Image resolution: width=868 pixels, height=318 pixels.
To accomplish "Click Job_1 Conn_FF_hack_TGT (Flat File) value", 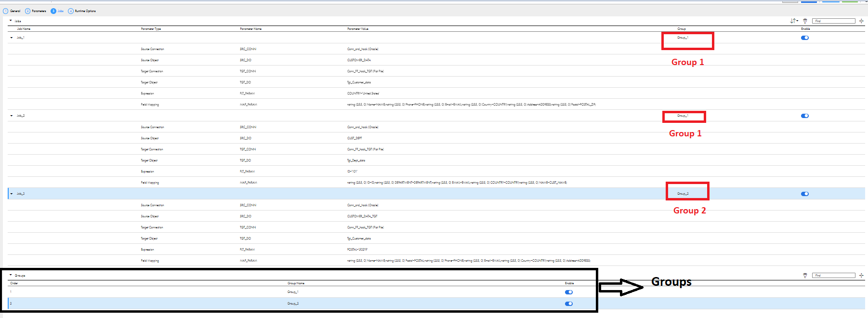I will (366, 71).
